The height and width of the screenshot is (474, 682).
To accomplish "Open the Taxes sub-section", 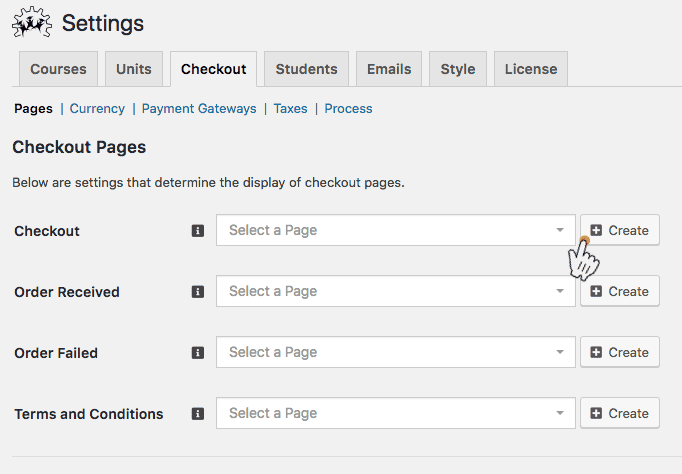I will click(x=291, y=108).
